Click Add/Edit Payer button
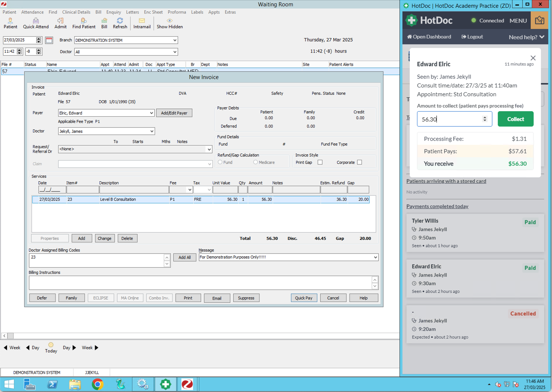Screen dimensions: 552x392 (174, 113)
